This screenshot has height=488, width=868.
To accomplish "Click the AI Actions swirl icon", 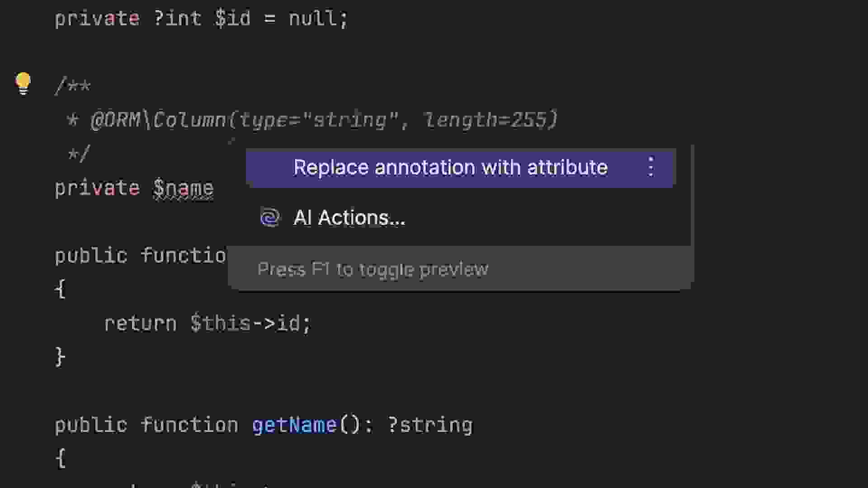I will click(269, 217).
